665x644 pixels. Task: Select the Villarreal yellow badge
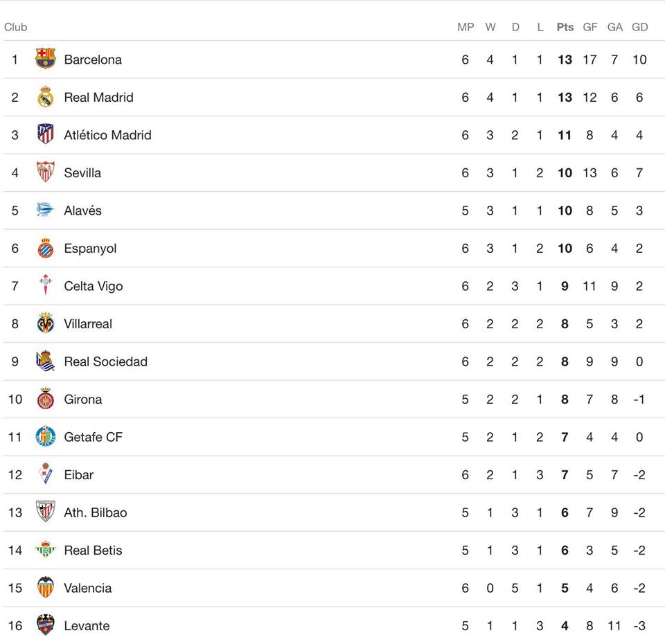pos(46,323)
